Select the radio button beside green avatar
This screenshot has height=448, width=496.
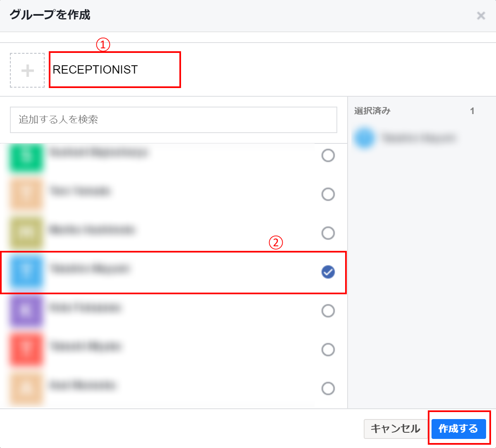pos(328,155)
